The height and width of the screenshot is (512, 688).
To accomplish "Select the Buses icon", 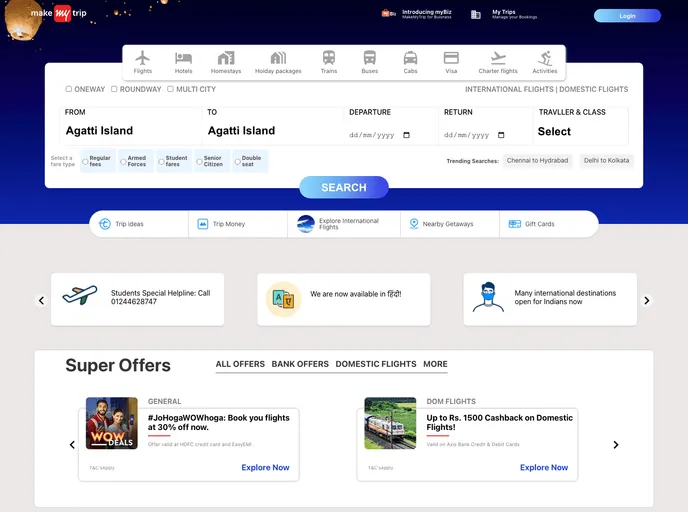I will [370, 58].
